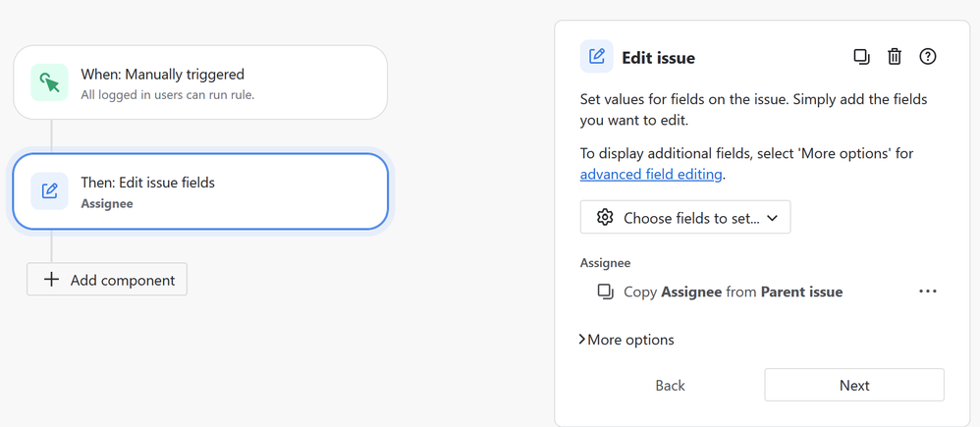Click the plus icon on Add component
Screen dimensions: 980x427
pyautogui.click(x=52, y=280)
